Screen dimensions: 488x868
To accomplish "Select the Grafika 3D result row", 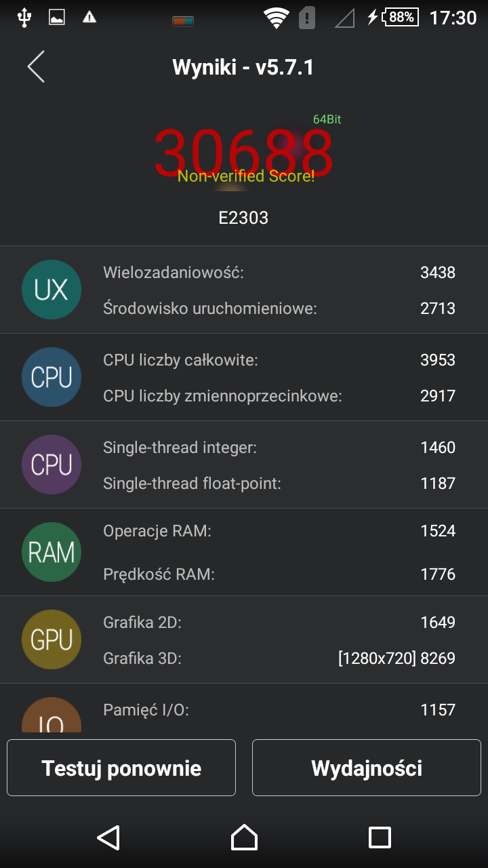I will pyautogui.click(x=279, y=658).
